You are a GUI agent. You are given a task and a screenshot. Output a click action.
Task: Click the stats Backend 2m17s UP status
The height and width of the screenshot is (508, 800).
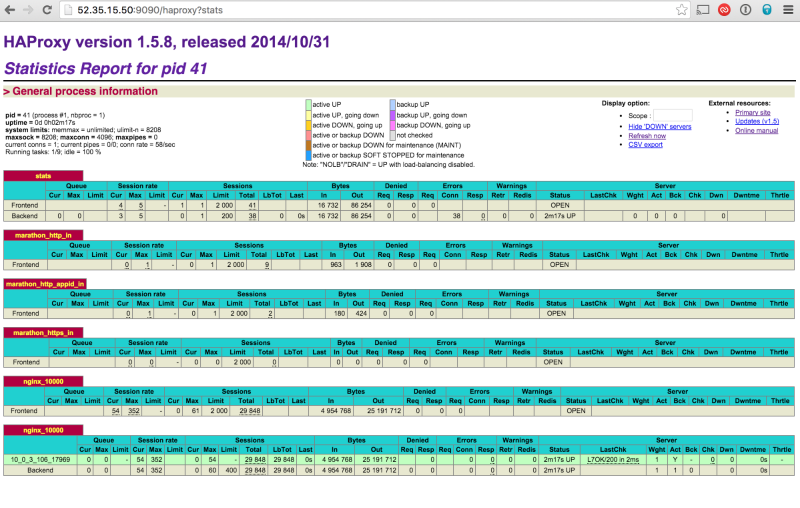coord(560,216)
